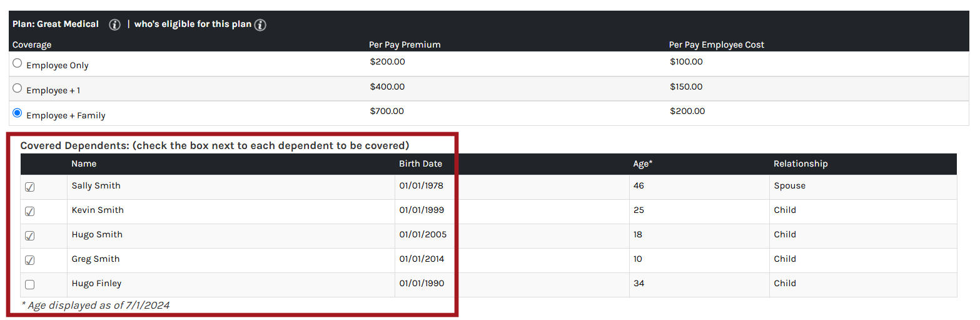Click the $700.00 premium value
Viewport: 980px width, 320px height.
(387, 111)
